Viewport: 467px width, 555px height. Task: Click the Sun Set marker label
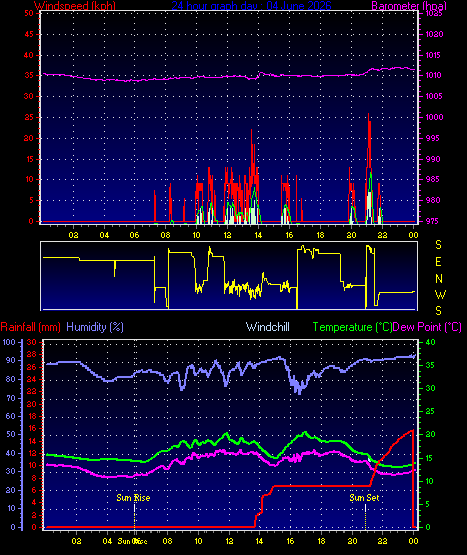click(364, 498)
